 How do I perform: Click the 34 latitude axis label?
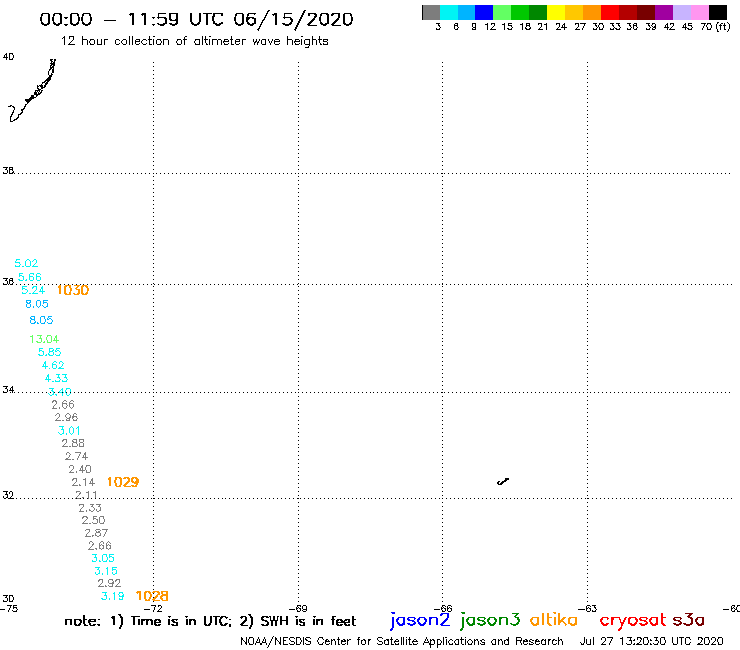click(8, 390)
